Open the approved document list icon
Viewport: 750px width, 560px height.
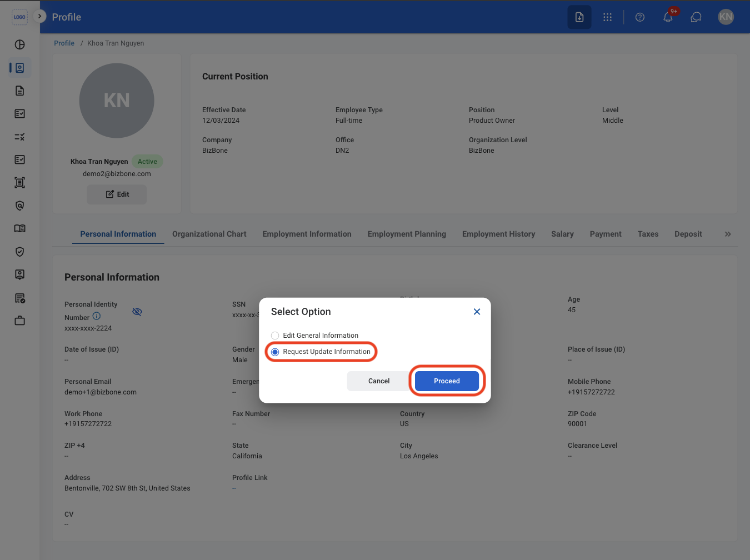click(x=20, y=298)
